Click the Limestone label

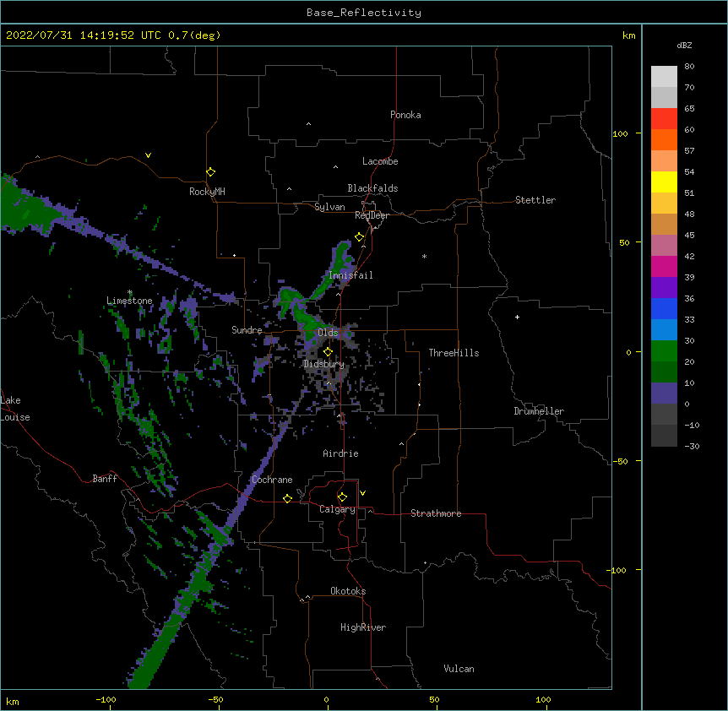[x=129, y=301]
